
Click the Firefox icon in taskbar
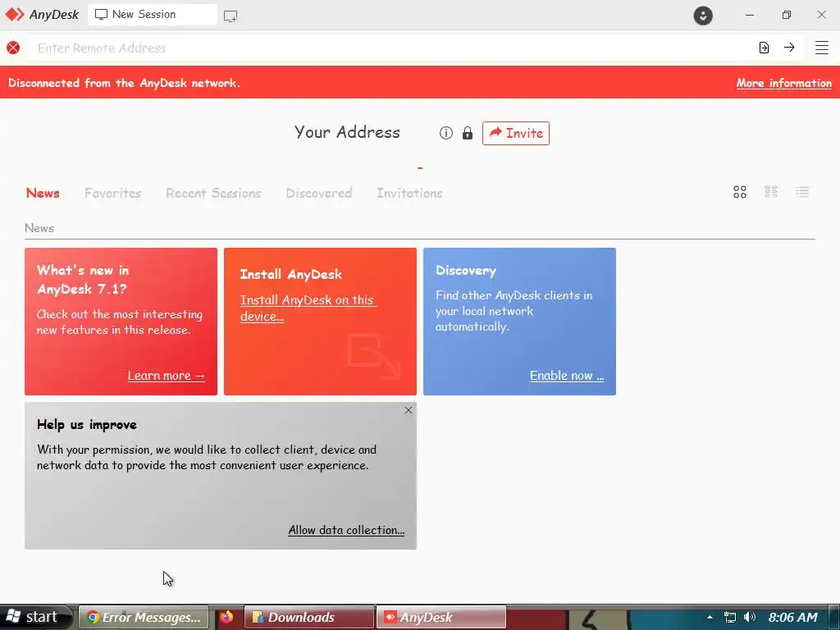(226, 617)
